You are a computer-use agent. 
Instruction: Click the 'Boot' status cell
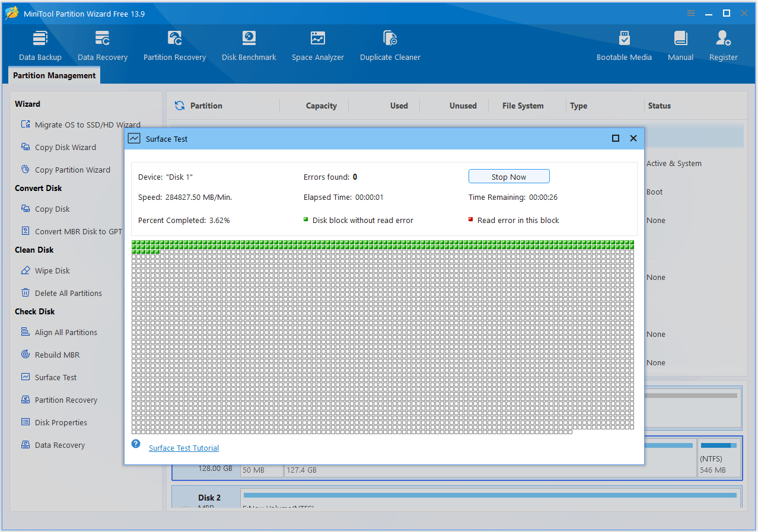(x=655, y=192)
